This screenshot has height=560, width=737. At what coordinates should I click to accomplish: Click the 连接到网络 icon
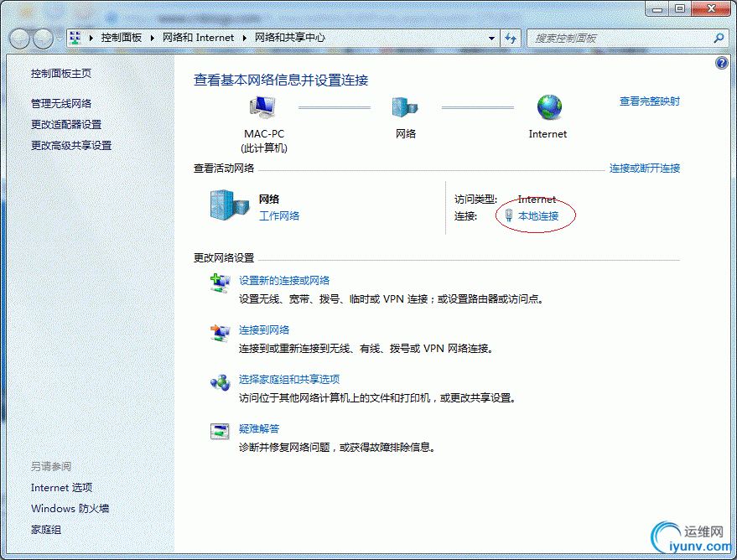(220, 333)
